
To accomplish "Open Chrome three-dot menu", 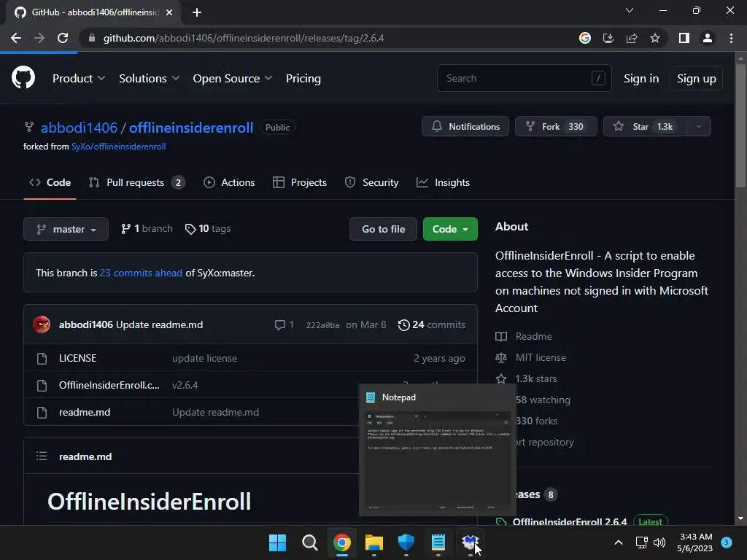I will tap(731, 38).
